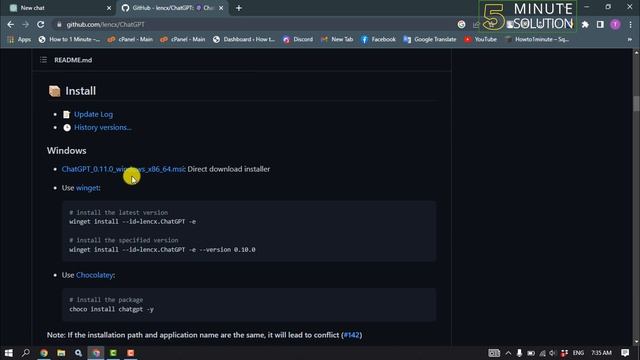The width and height of the screenshot is (640, 360).
Task: Open the Chocolatey link
Action: pyautogui.click(x=94, y=275)
